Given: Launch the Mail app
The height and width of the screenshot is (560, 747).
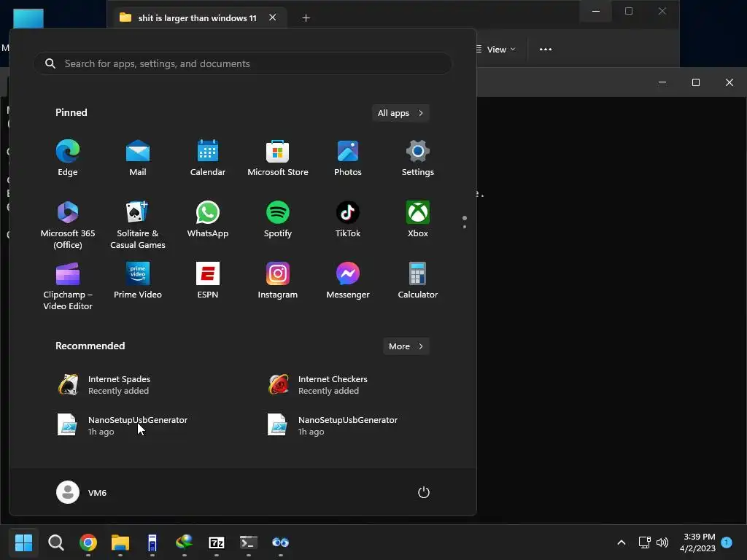Looking at the screenshot, I should [x=138, y=158].
